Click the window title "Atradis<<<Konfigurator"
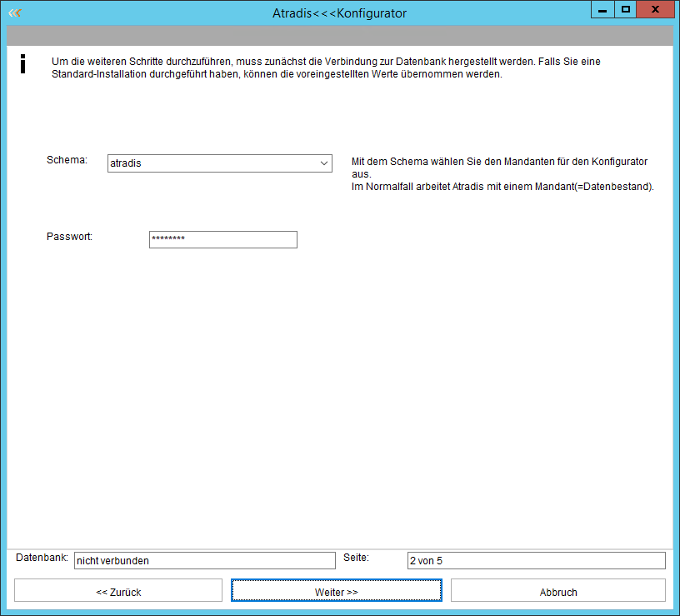 click(339, 13)
